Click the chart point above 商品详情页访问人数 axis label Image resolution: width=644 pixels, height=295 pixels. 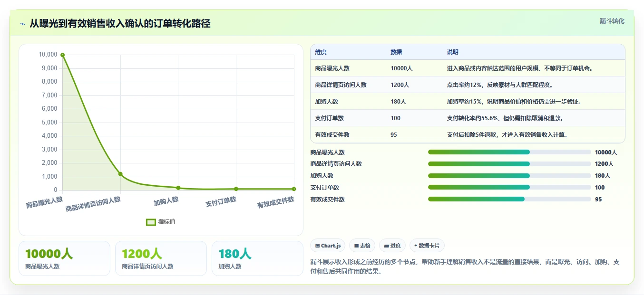click(x=120, y=174)
